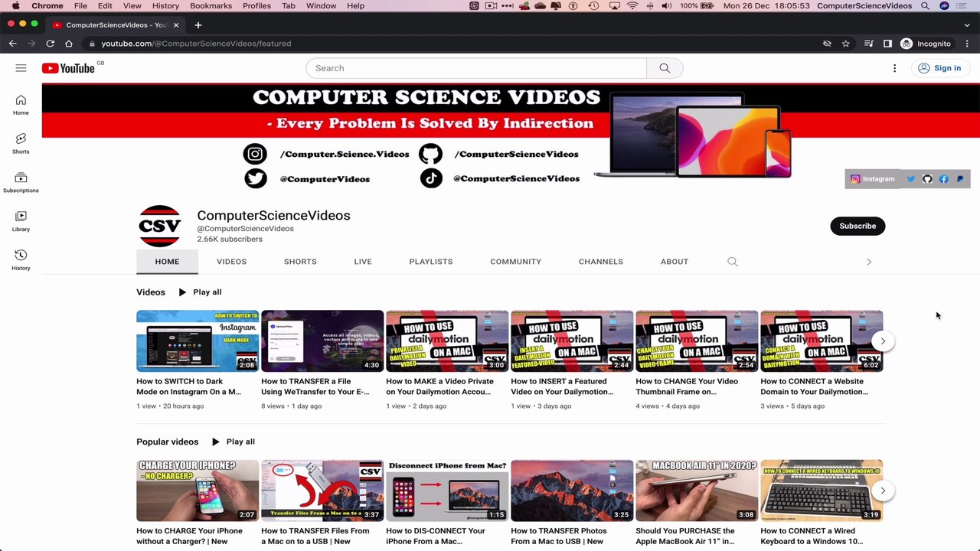Go to Home in the YouTube sidebar
980x551 pixels.
(x=21, y=105)
